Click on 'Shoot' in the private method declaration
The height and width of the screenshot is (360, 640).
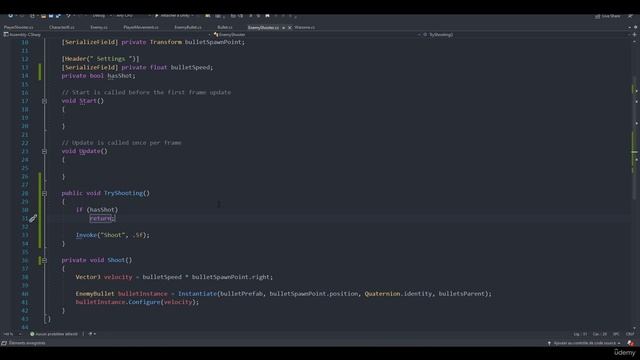(116, 260)
